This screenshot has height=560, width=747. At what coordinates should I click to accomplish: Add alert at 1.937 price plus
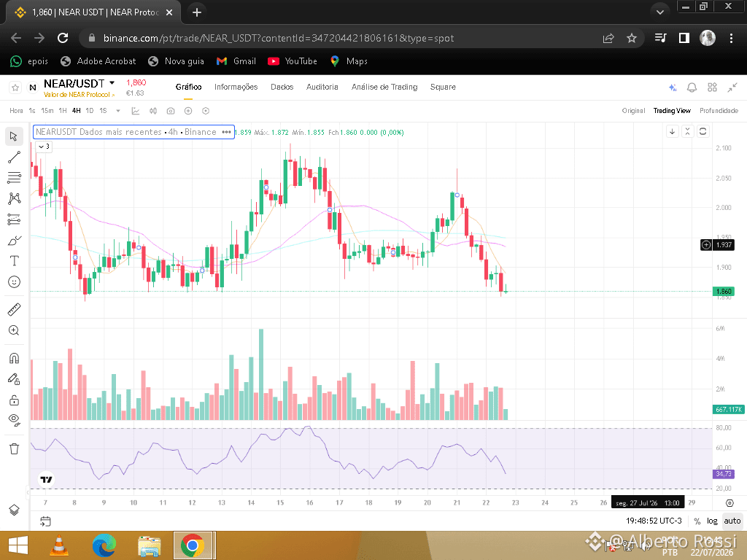click(x=706, y=245)
